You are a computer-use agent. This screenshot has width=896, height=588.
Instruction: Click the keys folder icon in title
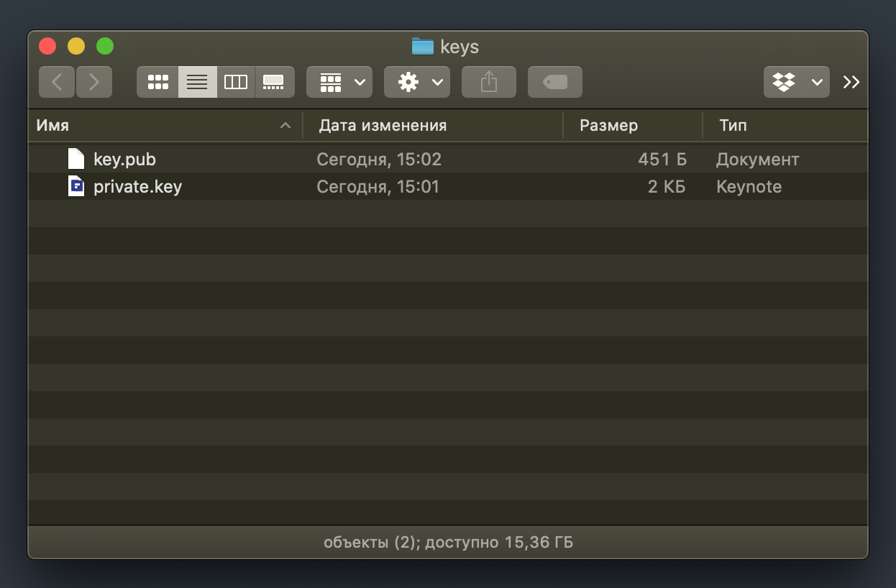coord(423,47)
